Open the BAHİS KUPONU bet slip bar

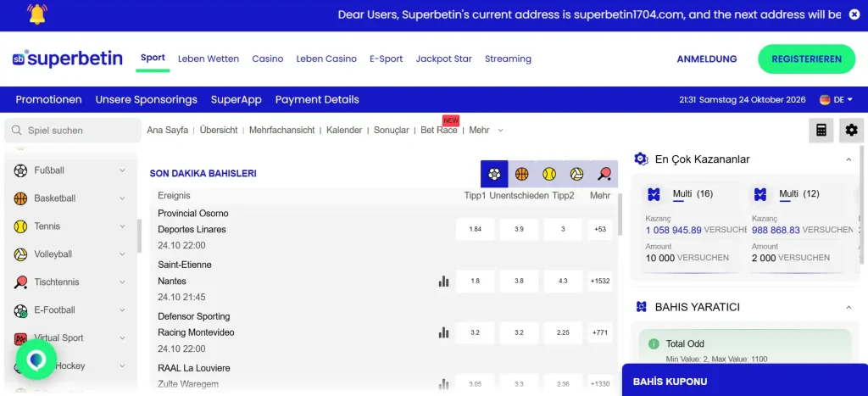click(745, 381)
